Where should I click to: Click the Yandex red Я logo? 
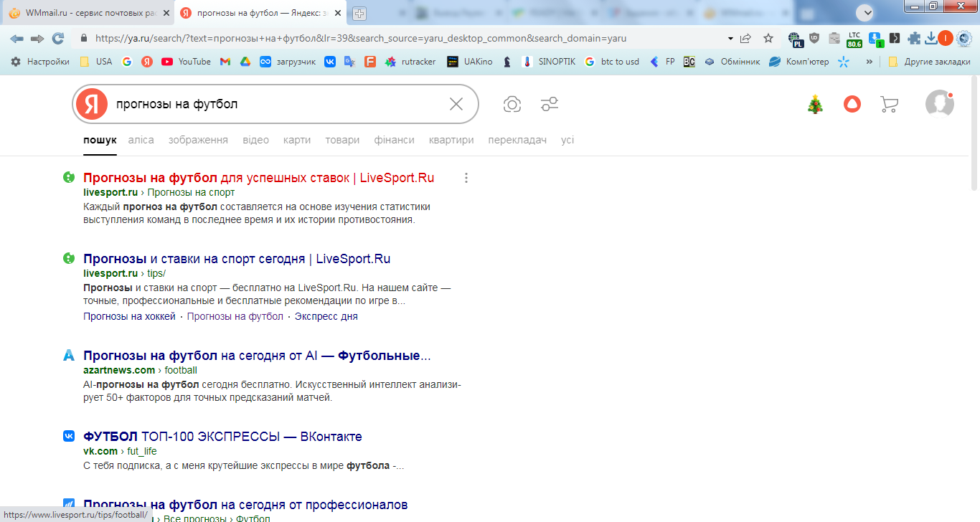pyautogui.click(x=91, y=104)
